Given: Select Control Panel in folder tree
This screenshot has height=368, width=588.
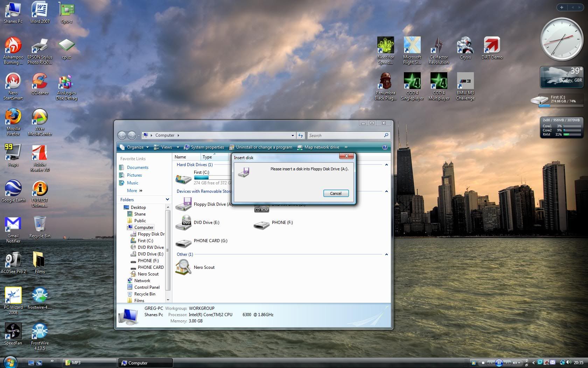Looking at the screenshot, I should 147,287.
